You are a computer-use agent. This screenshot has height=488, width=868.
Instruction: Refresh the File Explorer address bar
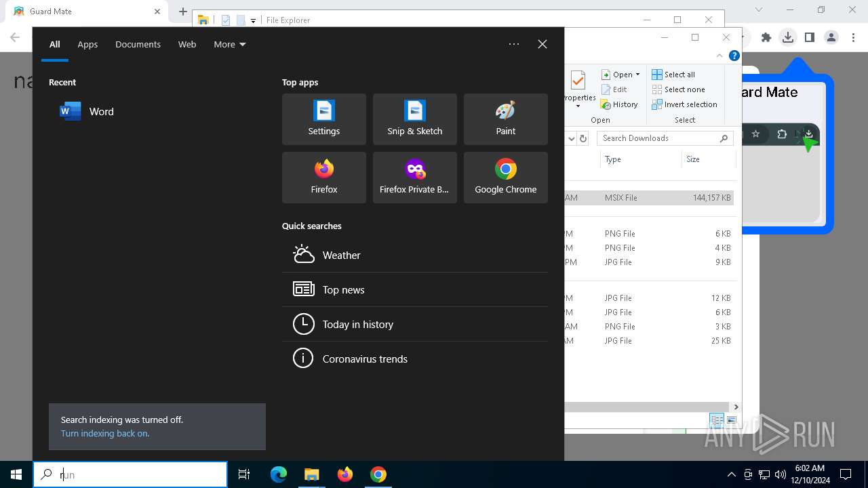tap(583, 138)
